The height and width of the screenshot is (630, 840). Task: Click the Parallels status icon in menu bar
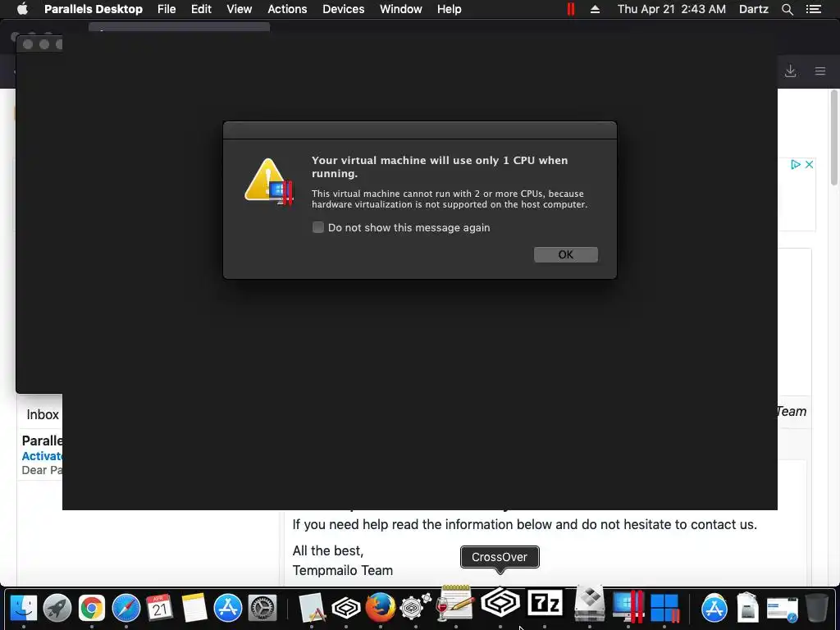pos(571,9)
